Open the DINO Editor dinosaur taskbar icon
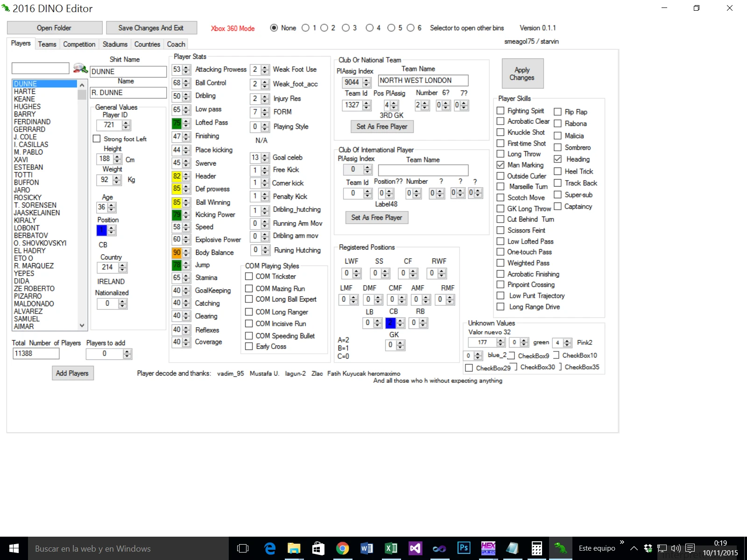747x560 pixels. [x=560, y=548]
